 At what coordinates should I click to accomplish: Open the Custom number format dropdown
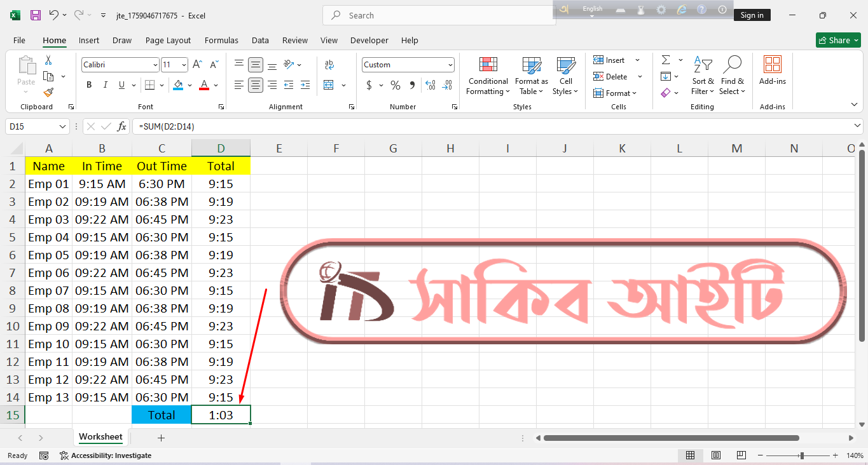[x=450, y=65]
